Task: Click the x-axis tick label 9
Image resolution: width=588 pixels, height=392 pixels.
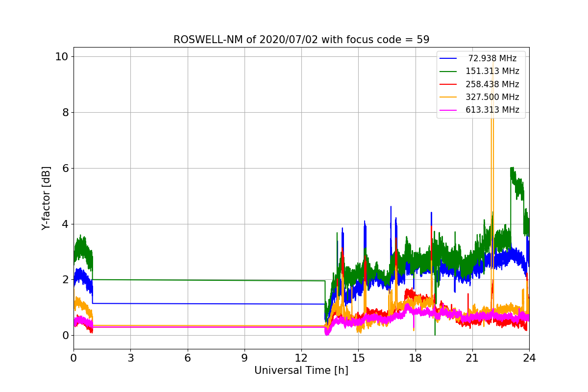Action: point(245,358)
